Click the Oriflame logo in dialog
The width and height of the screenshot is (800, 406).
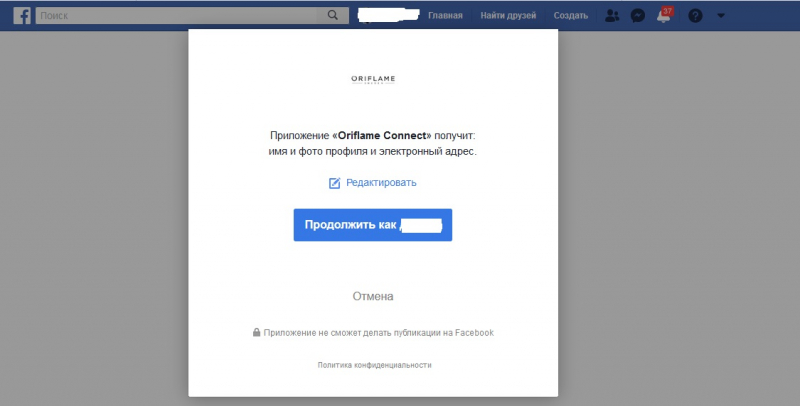click(373, 80)
